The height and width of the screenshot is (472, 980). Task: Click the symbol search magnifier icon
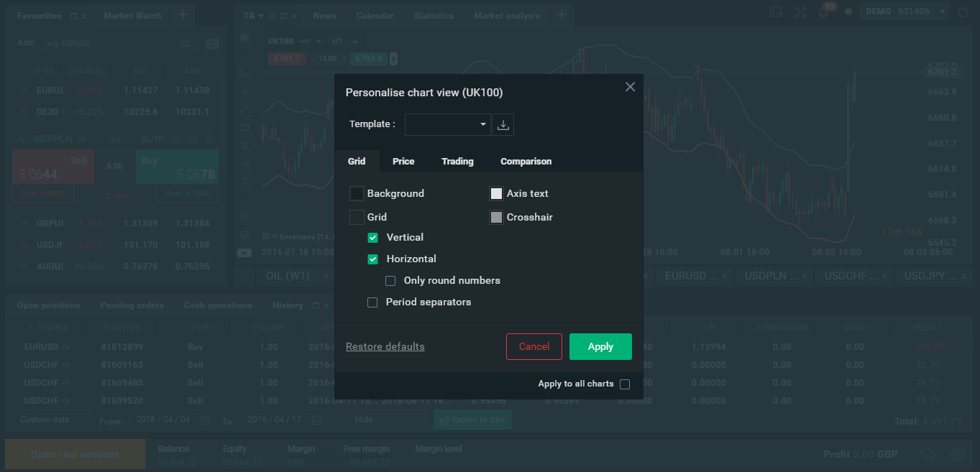[x=185, y=44]
